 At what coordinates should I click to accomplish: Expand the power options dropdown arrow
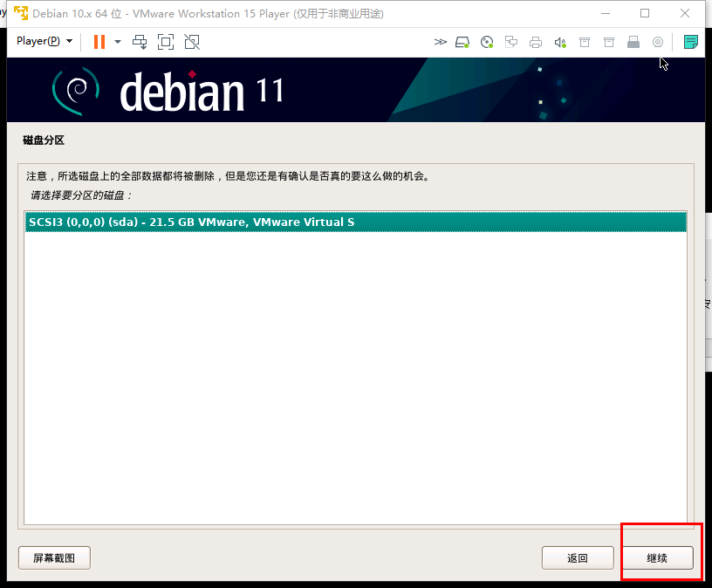[x=118, y=42]
